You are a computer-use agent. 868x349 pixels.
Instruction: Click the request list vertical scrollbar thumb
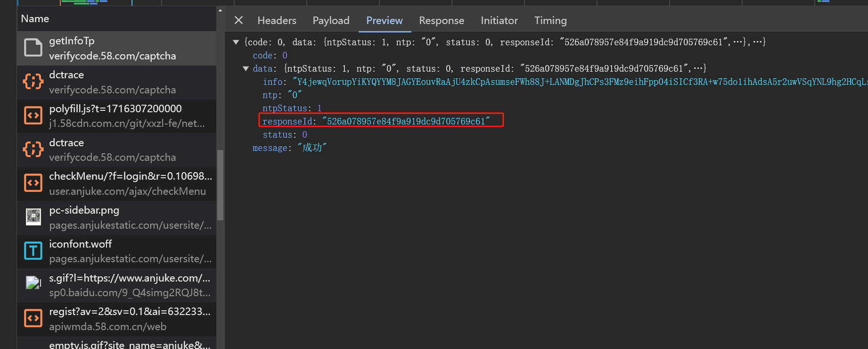(220, 185)
